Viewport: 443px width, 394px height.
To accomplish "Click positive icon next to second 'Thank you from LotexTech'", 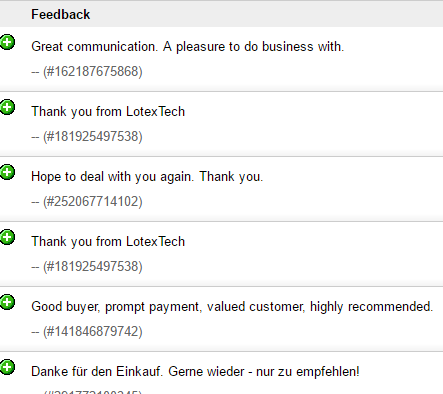I will coord(7,237).
